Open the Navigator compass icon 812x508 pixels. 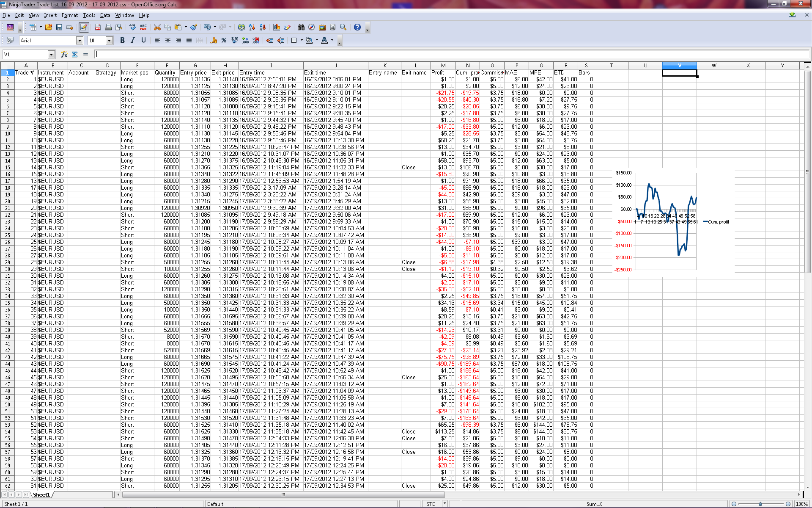[x=312, y=27]
